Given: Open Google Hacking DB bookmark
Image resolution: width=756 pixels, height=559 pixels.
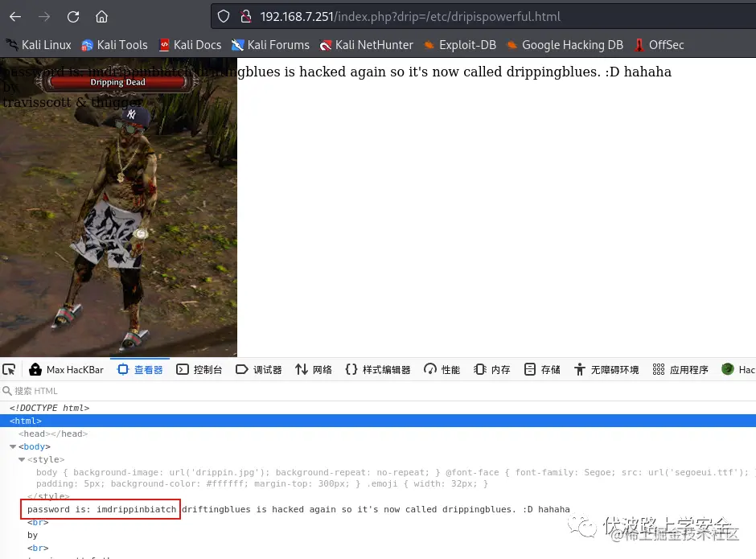Looking at the screenshot, I should click(565, 45).
